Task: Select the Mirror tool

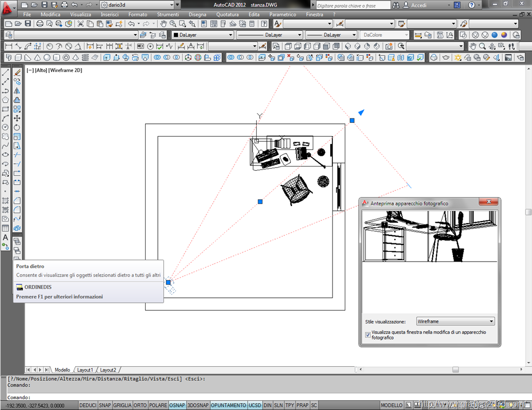Action: 17,91
